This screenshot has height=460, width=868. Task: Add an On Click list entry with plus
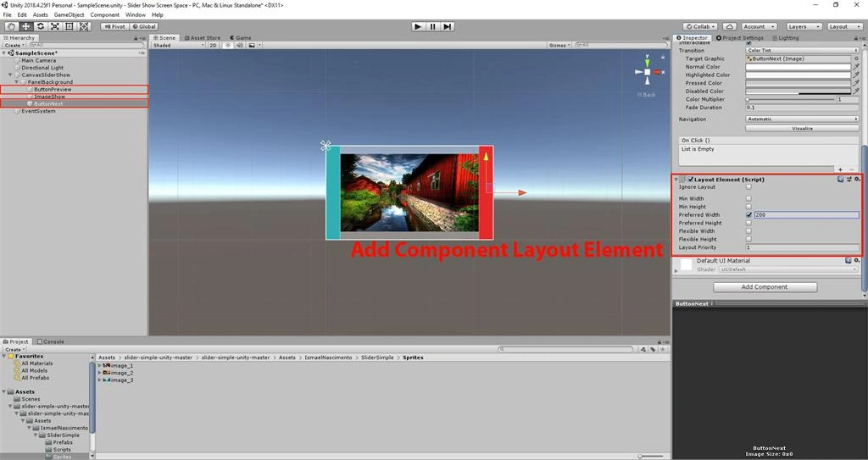840,169
